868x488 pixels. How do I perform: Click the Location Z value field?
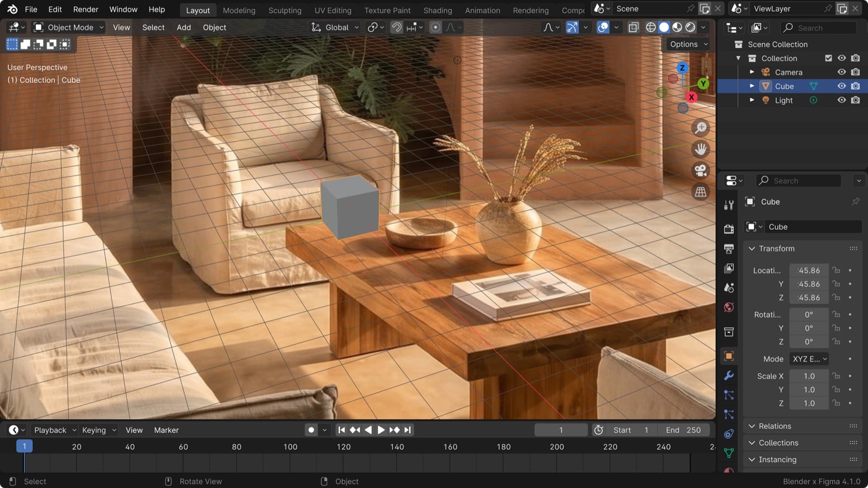[x=809, y=298]
